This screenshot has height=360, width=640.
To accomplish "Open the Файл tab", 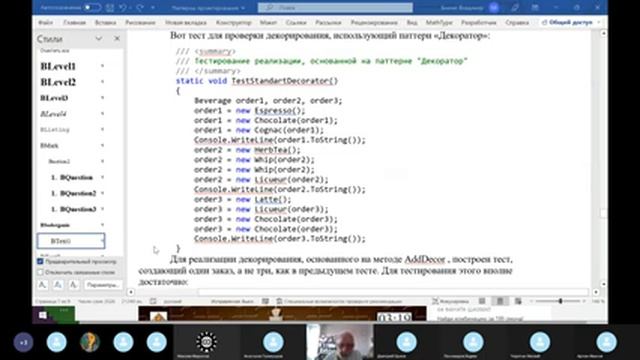I will 46,22.
